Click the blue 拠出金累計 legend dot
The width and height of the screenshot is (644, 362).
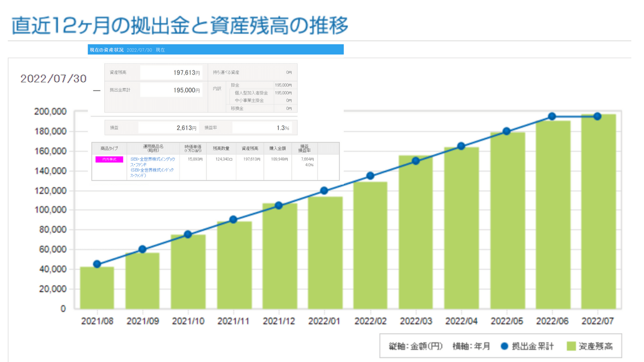(504, 346)
